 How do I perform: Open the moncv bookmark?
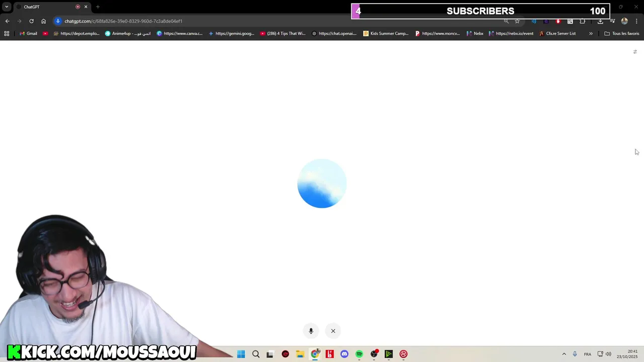point(437,34)
